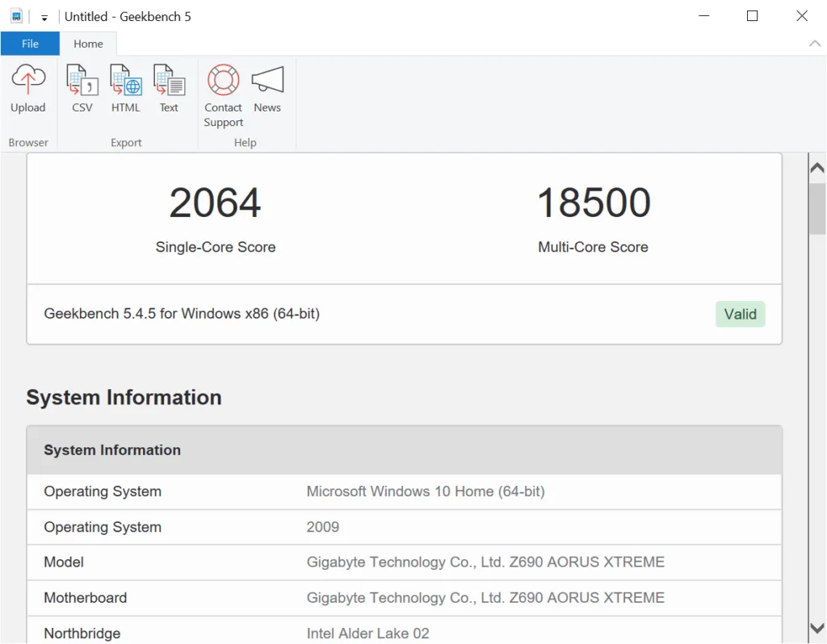Select the Model row Z690 AORUS XTREME value
The image size is (827, 644).
485,562
